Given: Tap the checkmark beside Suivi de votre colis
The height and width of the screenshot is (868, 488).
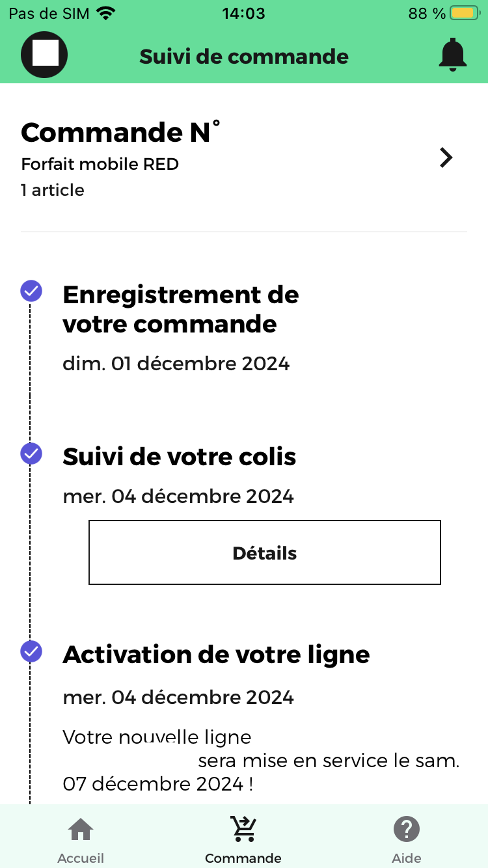Looking at the screenshot, I should 31,454.
